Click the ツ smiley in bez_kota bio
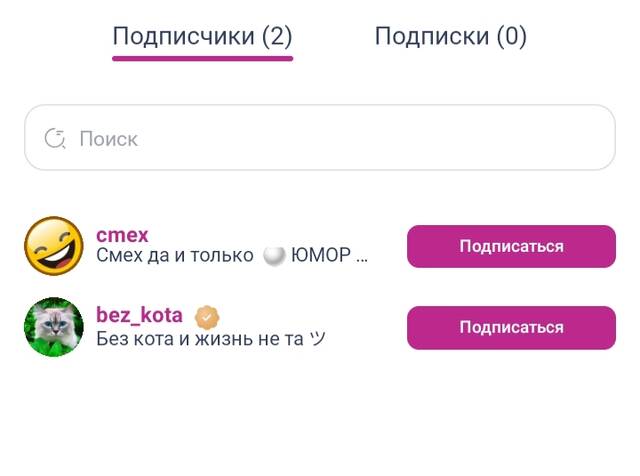This screenshot has height=476, width=640. 317,339
